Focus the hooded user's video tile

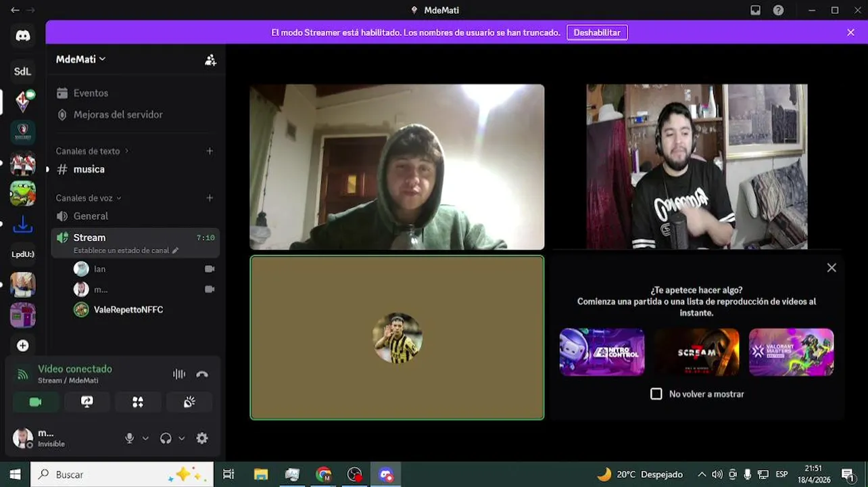click(397, 167)
